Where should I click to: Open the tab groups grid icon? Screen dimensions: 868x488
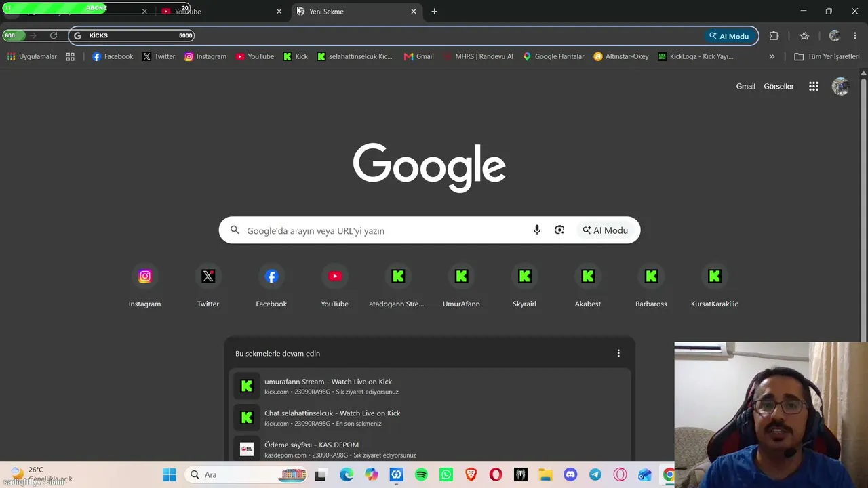coord(70,56)
